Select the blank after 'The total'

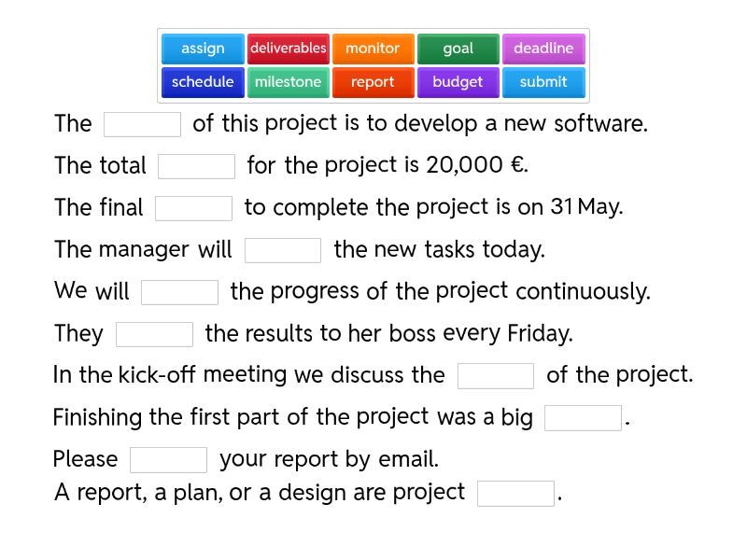point(196,166)
